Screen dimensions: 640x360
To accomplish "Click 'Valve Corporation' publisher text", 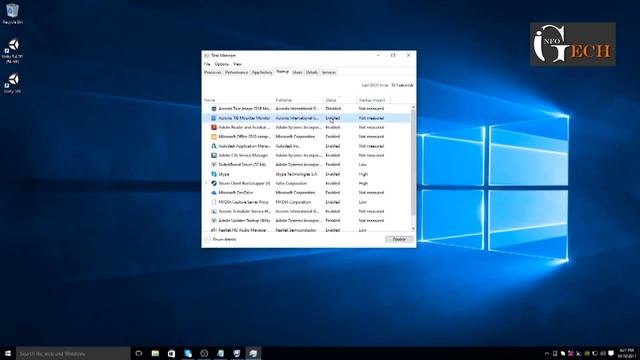I will click(291, 183).
